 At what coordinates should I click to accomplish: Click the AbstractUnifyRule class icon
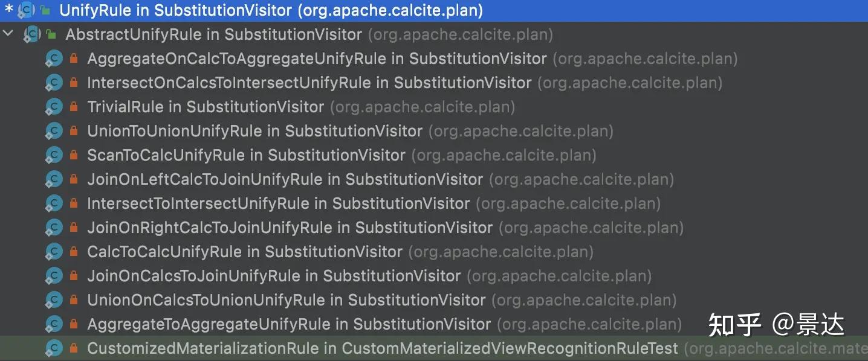tap(32, 34)
